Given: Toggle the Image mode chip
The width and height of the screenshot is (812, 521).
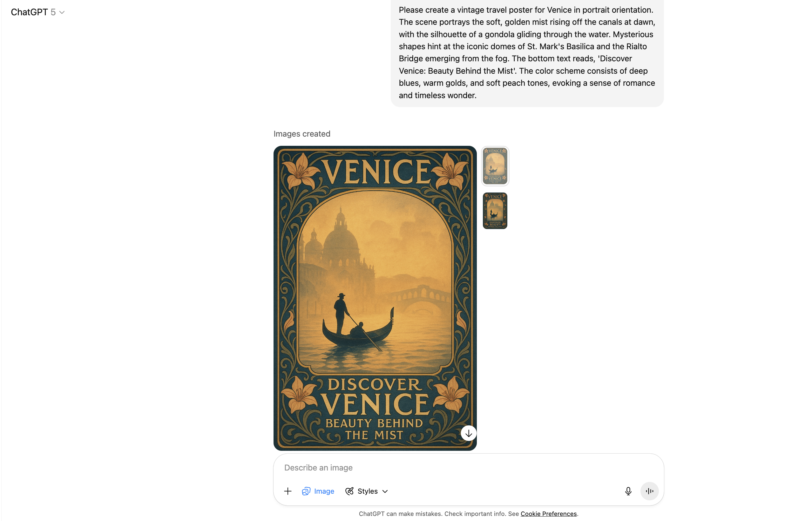Looking at the screenshot, I should pyautogui.click(x=318, y=491).
